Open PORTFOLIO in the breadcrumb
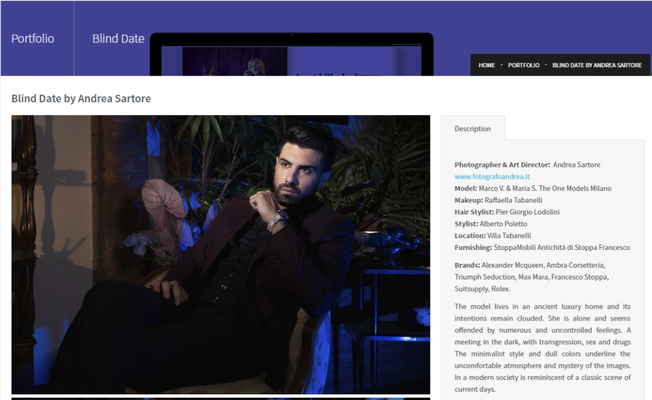The image size is (652, 400). (524, 65)
